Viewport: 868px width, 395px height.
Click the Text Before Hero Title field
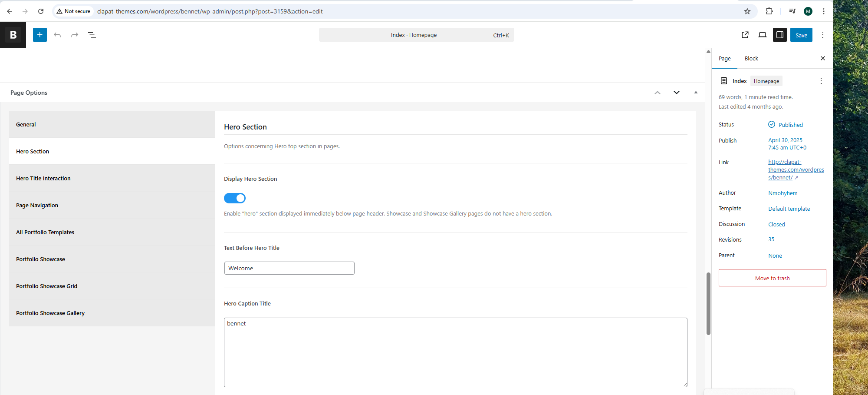pos(289,268)
